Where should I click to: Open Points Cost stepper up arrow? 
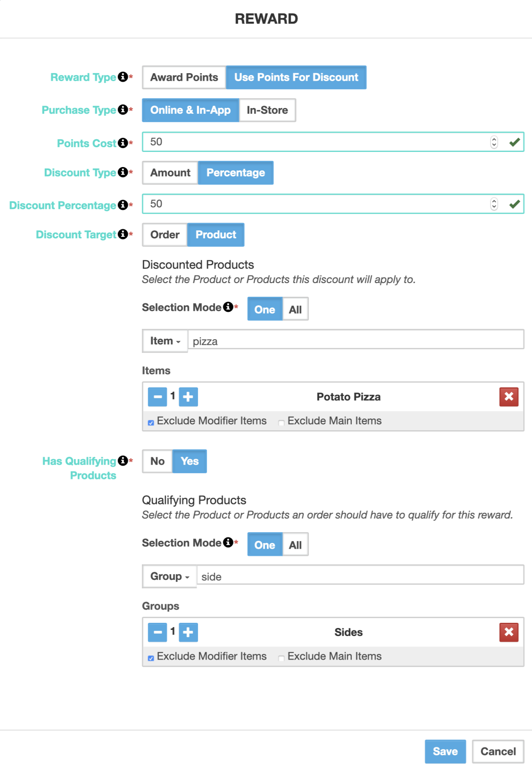click(493, 139)
